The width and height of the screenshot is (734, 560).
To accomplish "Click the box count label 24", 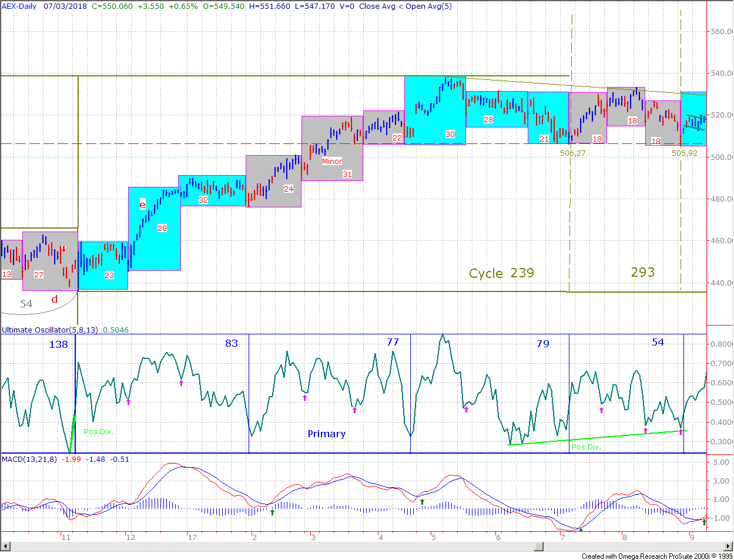I will click(289, 189).
